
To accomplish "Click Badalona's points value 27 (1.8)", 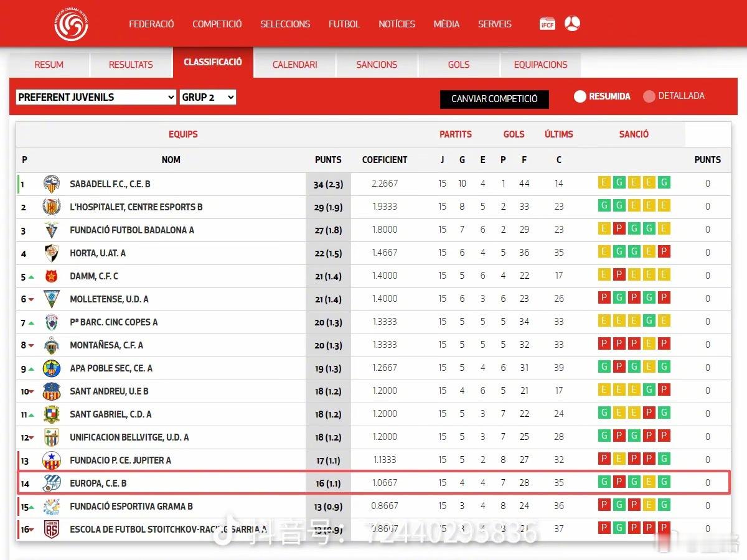I will pyautogui.click(x=328, y=230).
